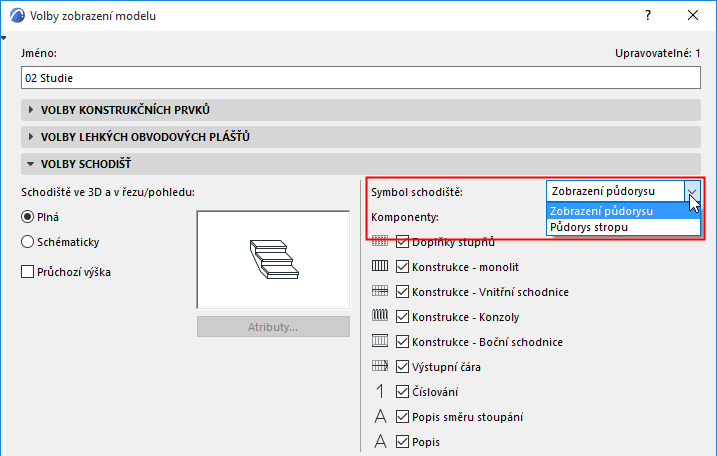
Task: Click the Symbol schodiště label
Action: point(417,192)
